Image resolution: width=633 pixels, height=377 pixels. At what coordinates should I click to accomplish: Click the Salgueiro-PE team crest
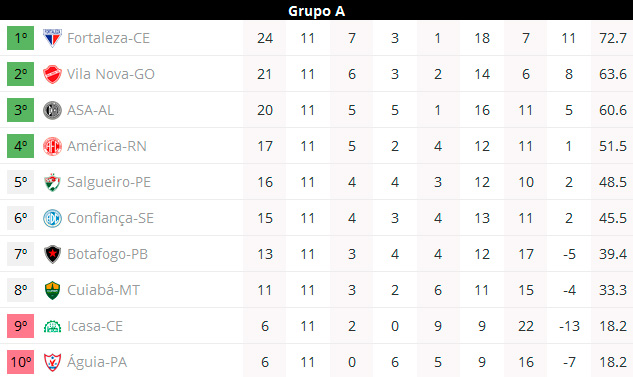coord(52,182)
